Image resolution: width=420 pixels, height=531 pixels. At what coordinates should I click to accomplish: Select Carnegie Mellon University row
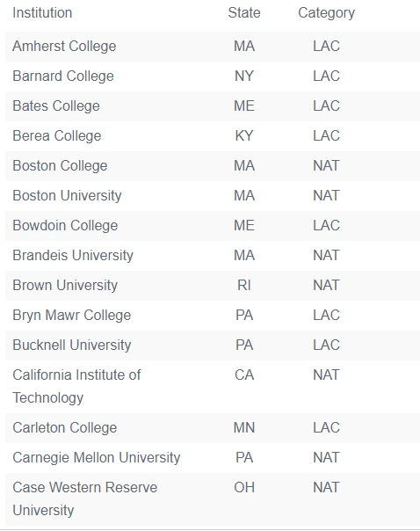point(213,458)
